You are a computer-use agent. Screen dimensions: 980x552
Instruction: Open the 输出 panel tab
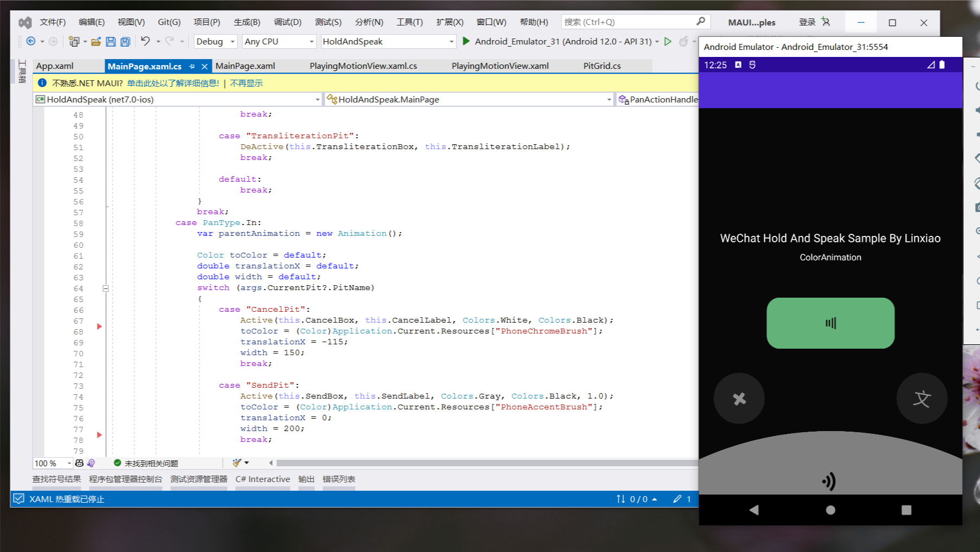point(306,479)
